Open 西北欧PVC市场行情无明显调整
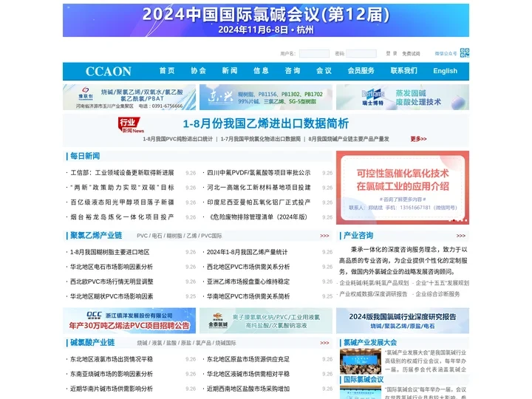The width and height of the screenshot is (532, 399). (112, 282)
